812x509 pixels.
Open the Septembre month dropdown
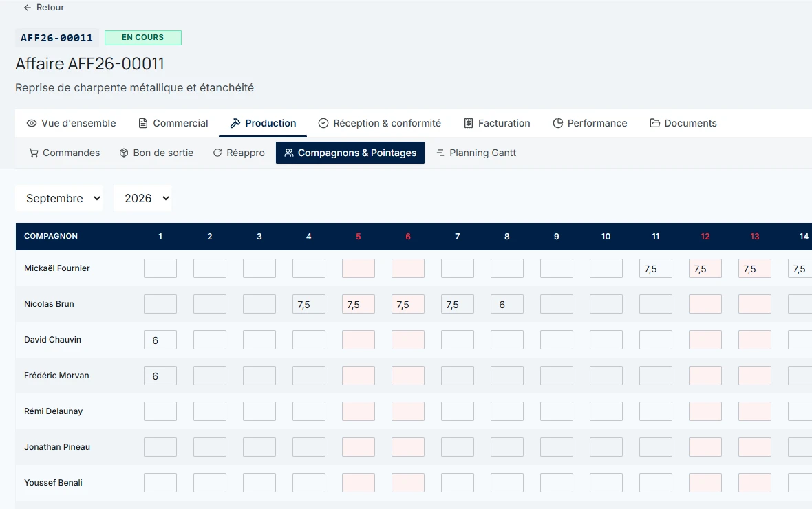coord(59,198)
